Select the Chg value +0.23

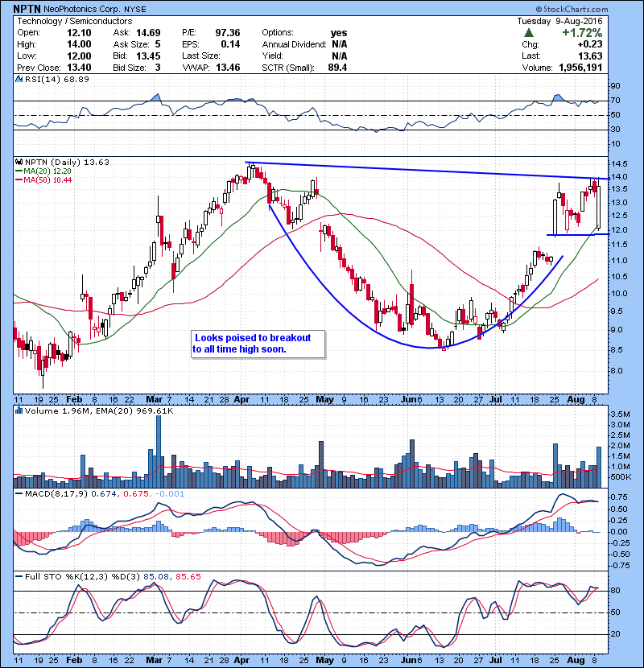click(x=590, y=44)
